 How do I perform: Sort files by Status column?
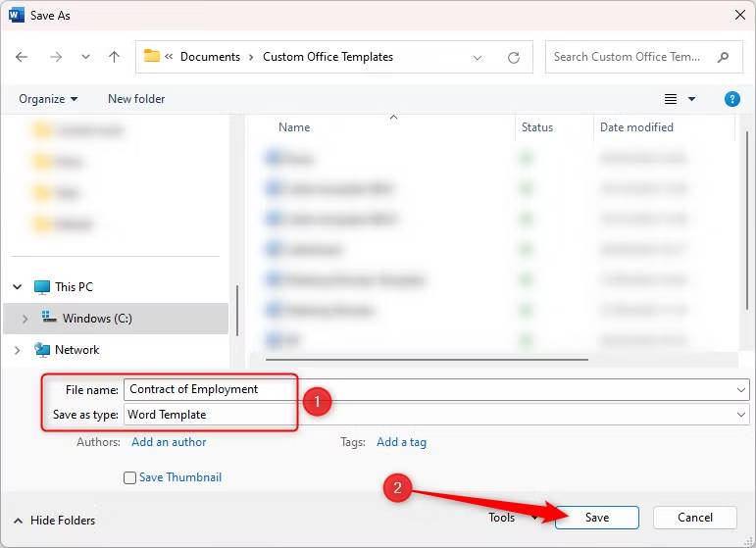(537, 127)
